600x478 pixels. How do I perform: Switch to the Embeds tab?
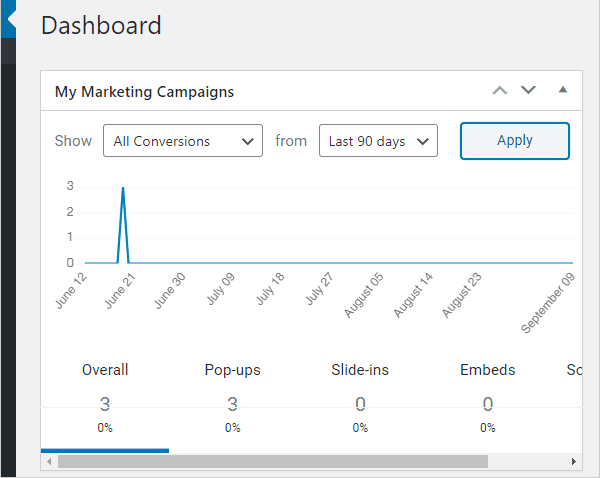point(487,370)
